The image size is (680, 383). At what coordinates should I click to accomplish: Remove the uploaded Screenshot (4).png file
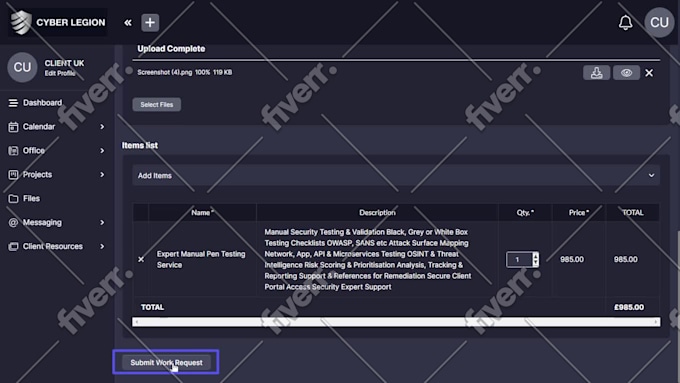click(649, 73)
